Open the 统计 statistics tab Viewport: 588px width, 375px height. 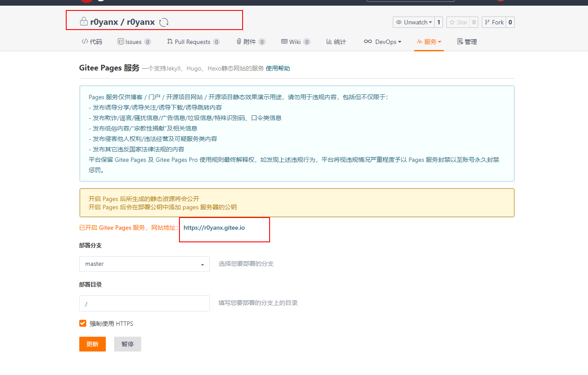336,42
